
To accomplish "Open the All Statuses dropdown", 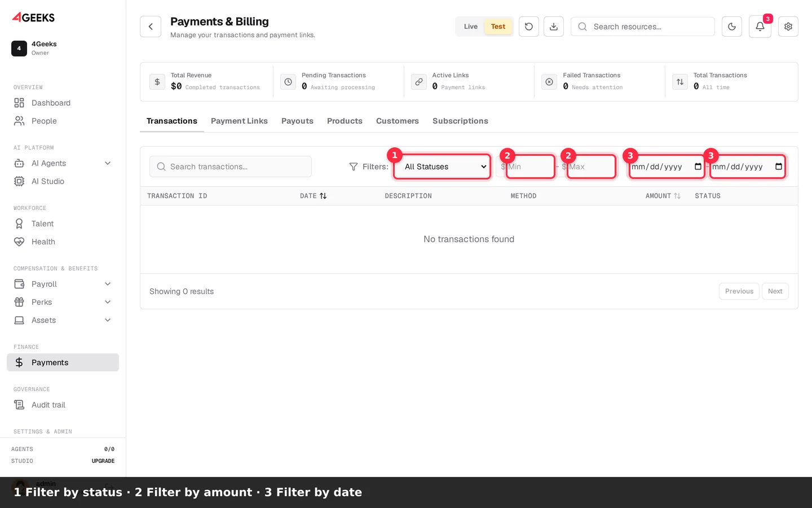I will tap(442, 167).
